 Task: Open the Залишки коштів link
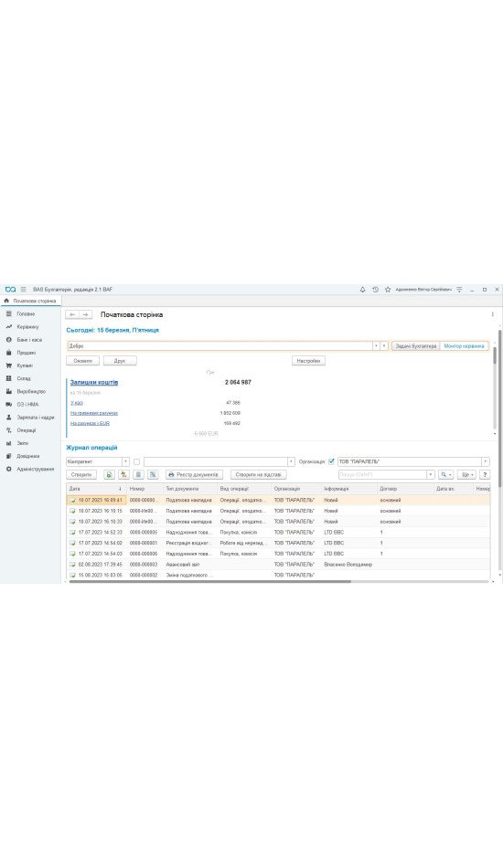point(93,383)
